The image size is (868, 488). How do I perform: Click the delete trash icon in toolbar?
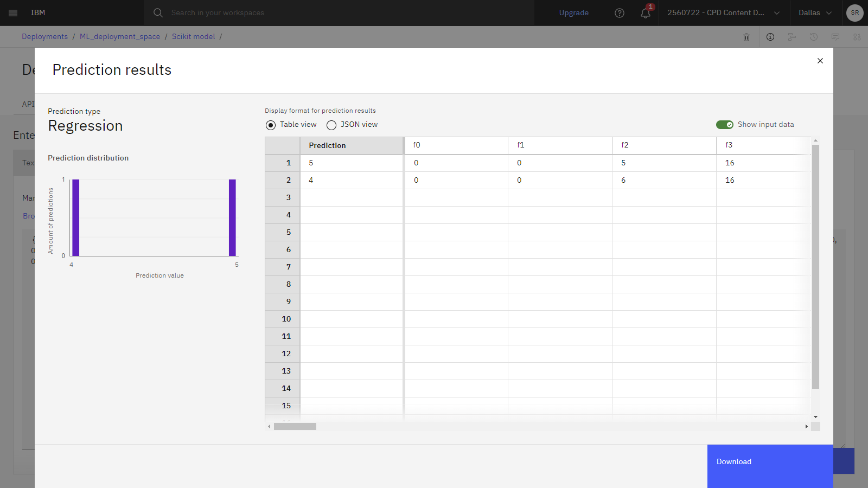pyautogui.click(x=746, y=37)
